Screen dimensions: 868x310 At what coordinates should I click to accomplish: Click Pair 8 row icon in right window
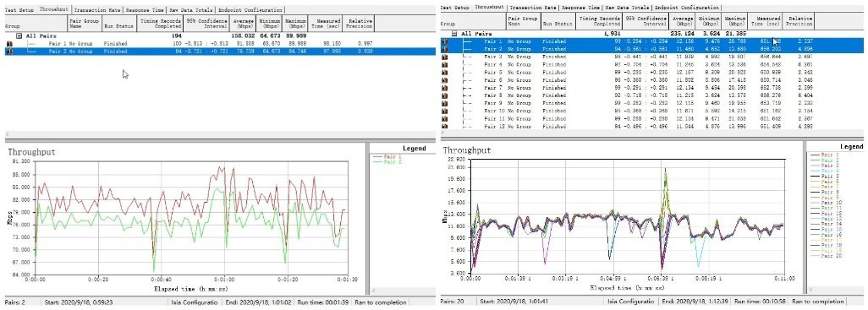(444, 95)
